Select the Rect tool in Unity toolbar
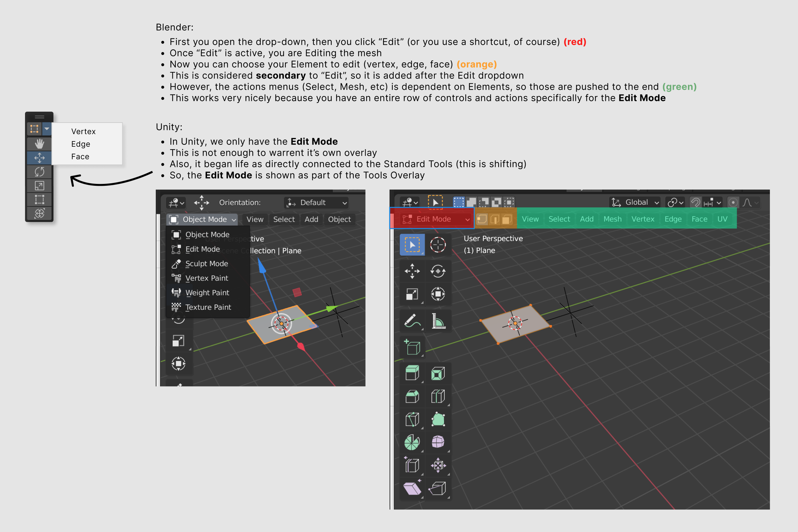Screen dimensions: 798x532 pyautogui.click(x=39, y=200)
